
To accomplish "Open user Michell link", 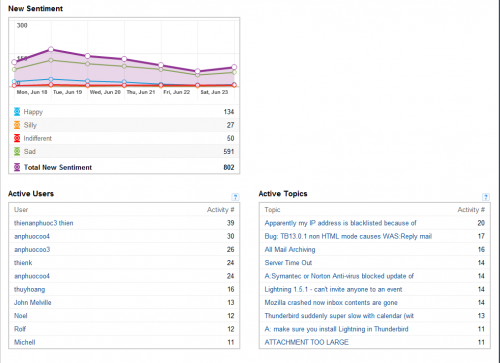I will point(25,342).
